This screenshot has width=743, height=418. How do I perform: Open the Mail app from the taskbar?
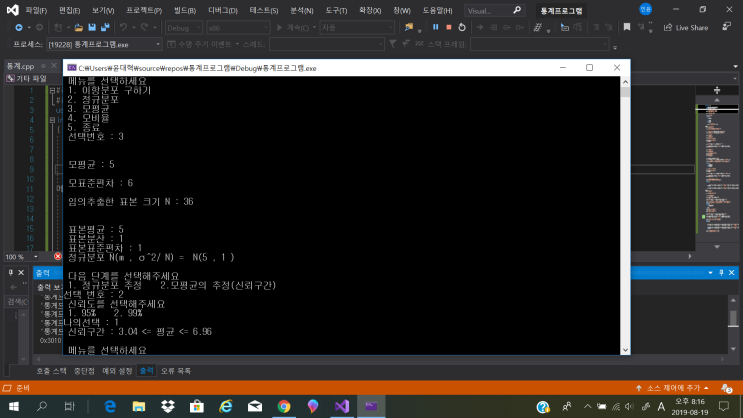[x=255, y=406]
